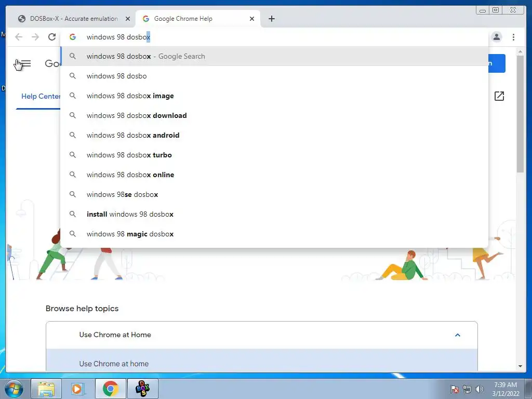
Task: Launch Windows Media Player from taskbar
Action: pyautogui.click(x=77, y=389)
